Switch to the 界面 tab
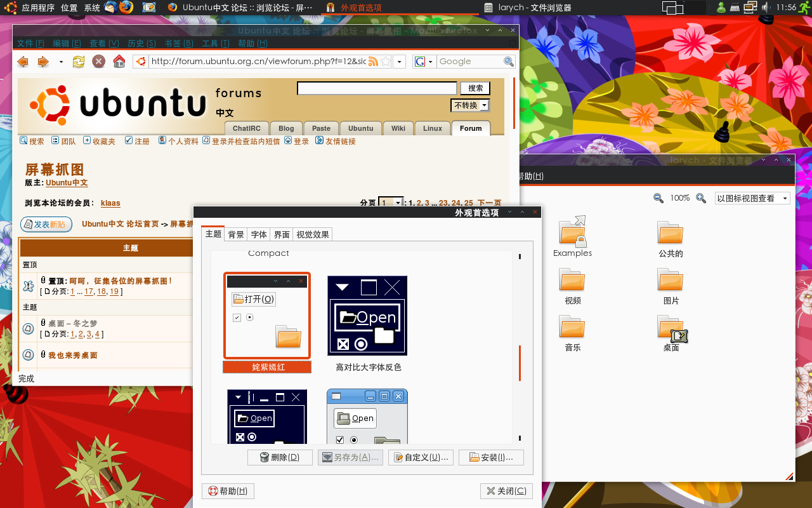The height and width of the screenshot is (508, 812). tap(282, 234)
